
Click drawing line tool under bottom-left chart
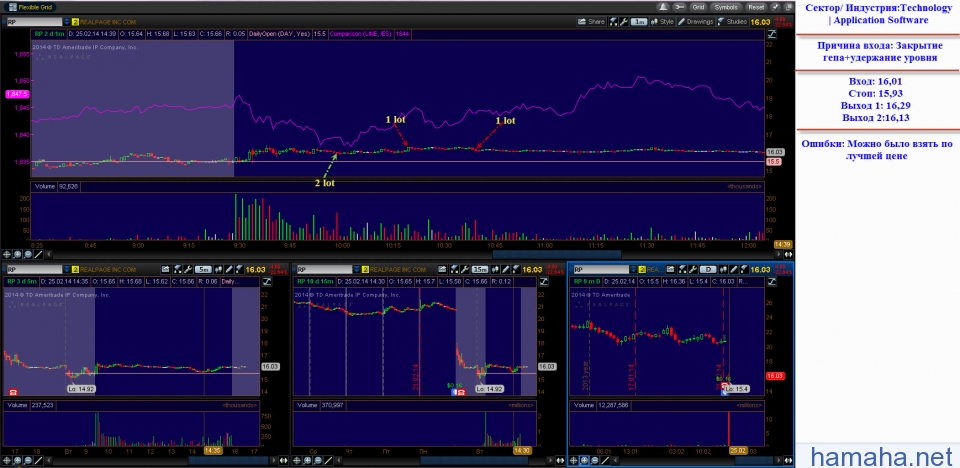(37, 462)
